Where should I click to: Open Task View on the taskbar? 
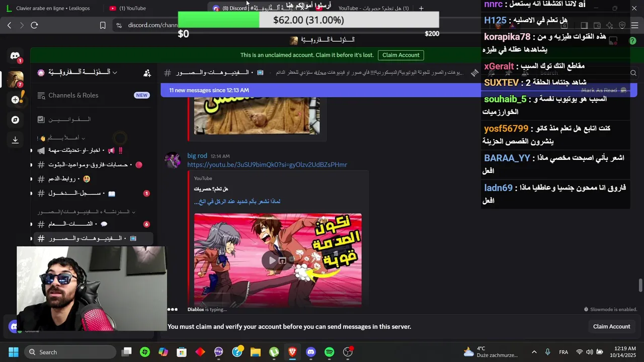(x=127, y=352)
